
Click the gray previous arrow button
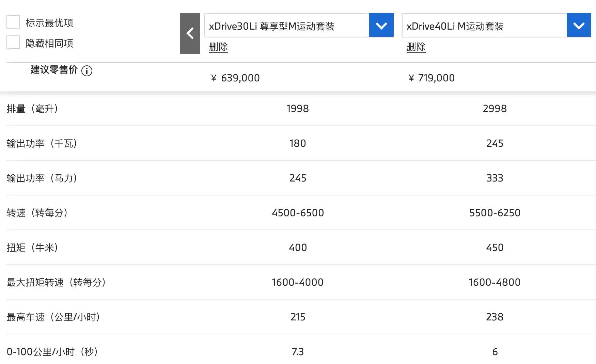[x=190, y=33]
